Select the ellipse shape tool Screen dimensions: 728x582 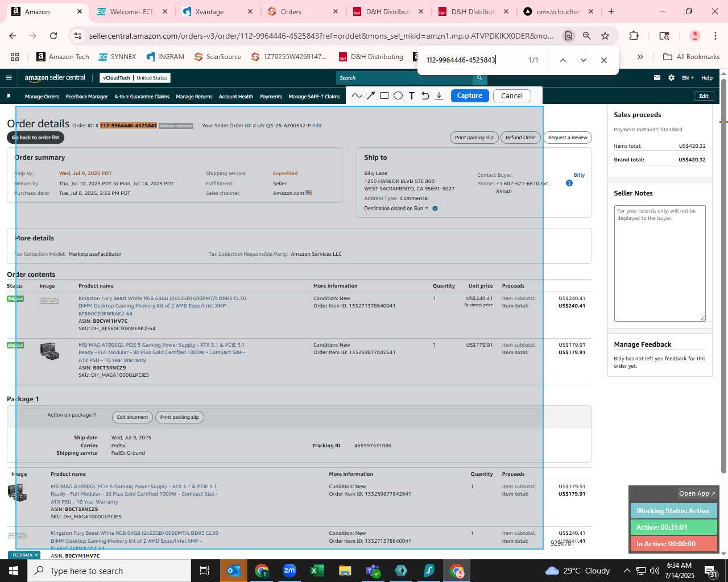click(x=398, y=95)
